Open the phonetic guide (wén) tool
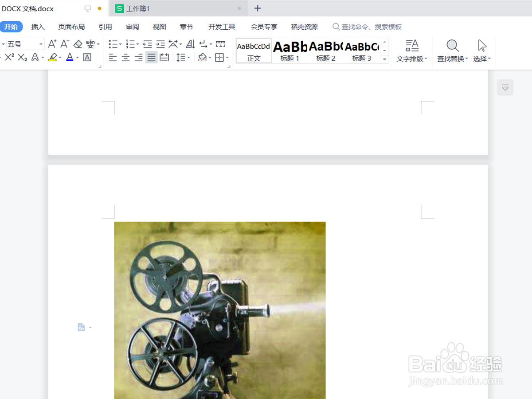This screenshot has height=399, width=532. point(90,44)
